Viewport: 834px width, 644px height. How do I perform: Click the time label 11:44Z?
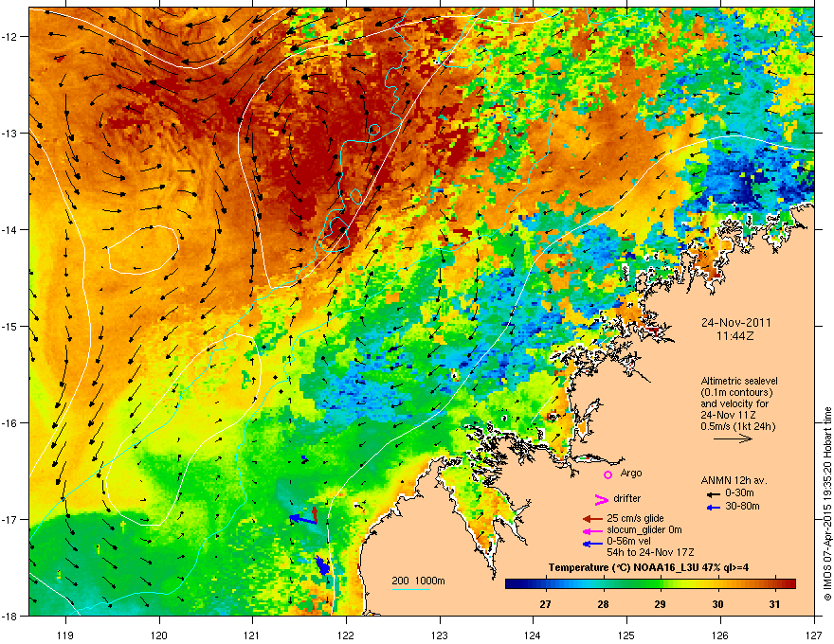tap(735, 336)
